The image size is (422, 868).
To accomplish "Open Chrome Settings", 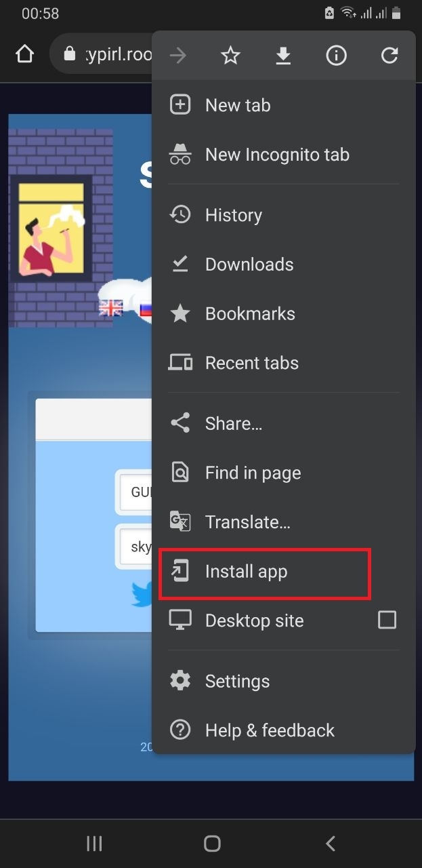I will click(237, 681).
